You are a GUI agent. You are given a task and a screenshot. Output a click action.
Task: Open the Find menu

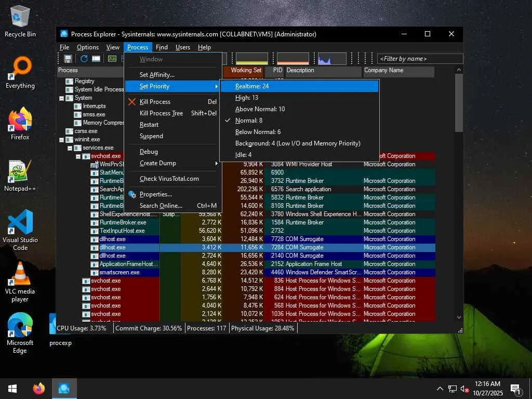coord(162,47)
